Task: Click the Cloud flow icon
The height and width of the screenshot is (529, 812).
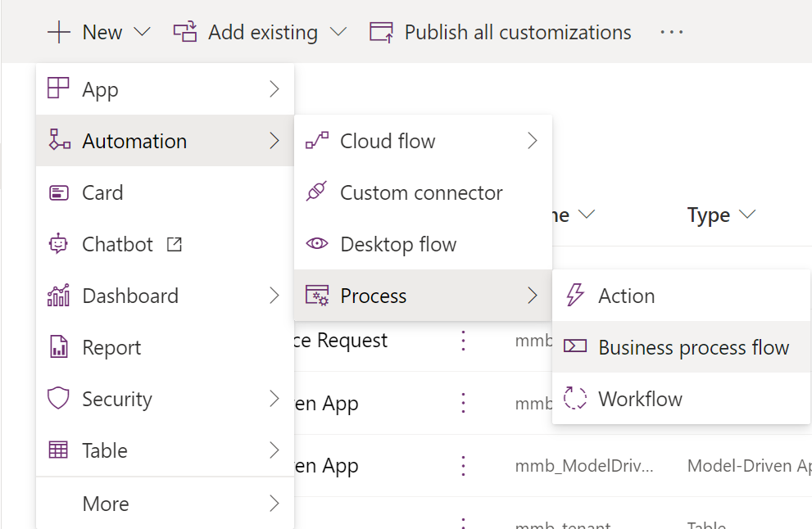Action: coord(317,140)
